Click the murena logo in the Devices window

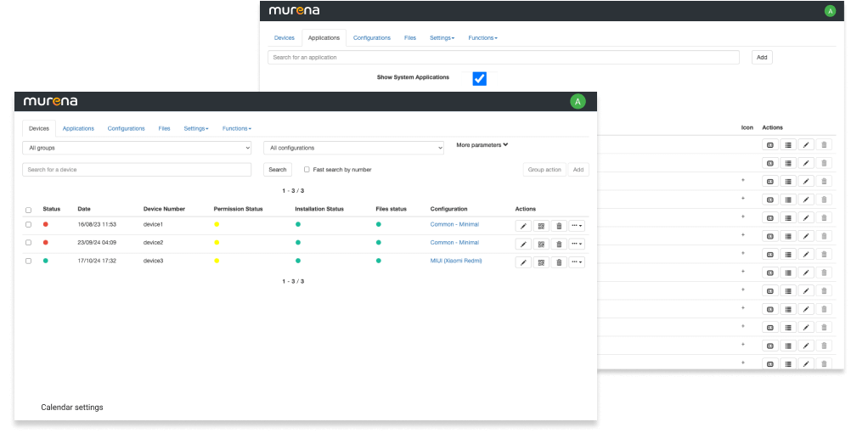click(x=51, y=101)
